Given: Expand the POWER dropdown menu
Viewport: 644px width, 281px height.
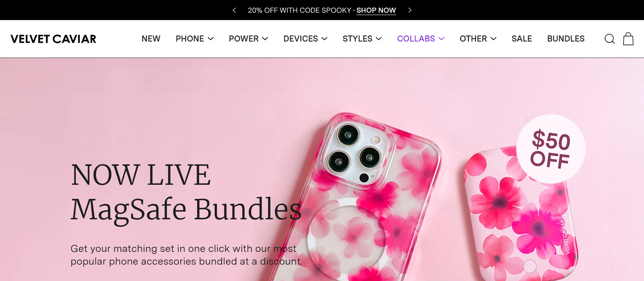Looking at the screenshot, I should (248, 39).
